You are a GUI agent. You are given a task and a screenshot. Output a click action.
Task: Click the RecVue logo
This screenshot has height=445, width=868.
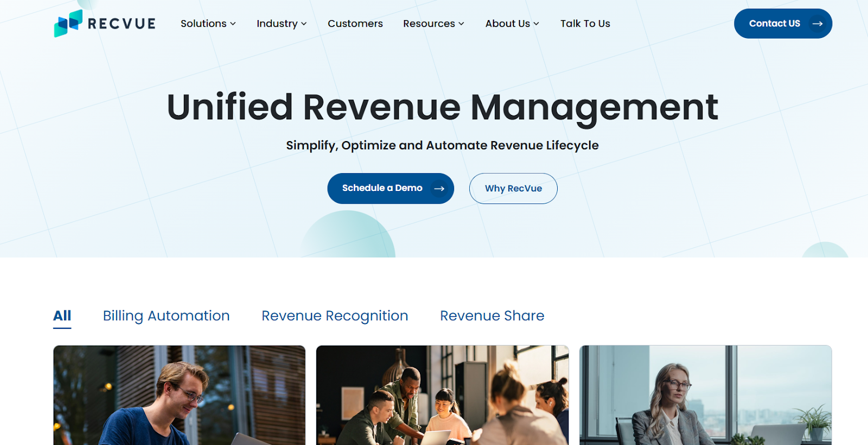click(105, 23)
